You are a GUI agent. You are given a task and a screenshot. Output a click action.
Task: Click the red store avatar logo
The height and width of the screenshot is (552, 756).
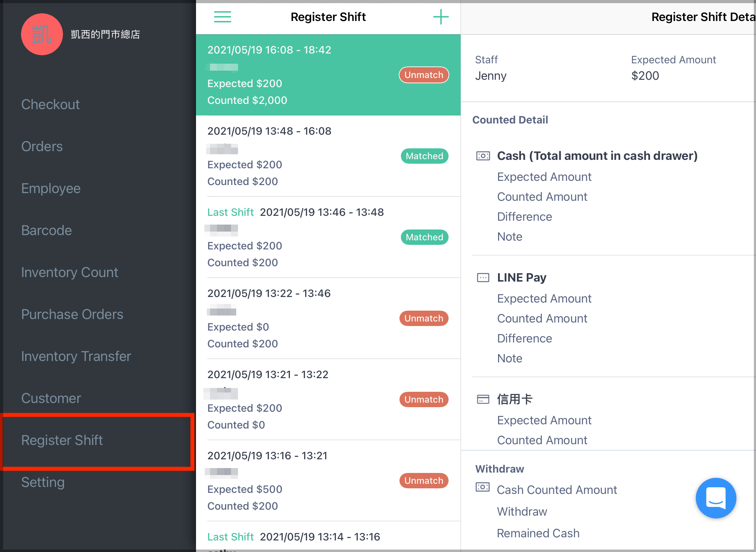[x=42, y=34]
